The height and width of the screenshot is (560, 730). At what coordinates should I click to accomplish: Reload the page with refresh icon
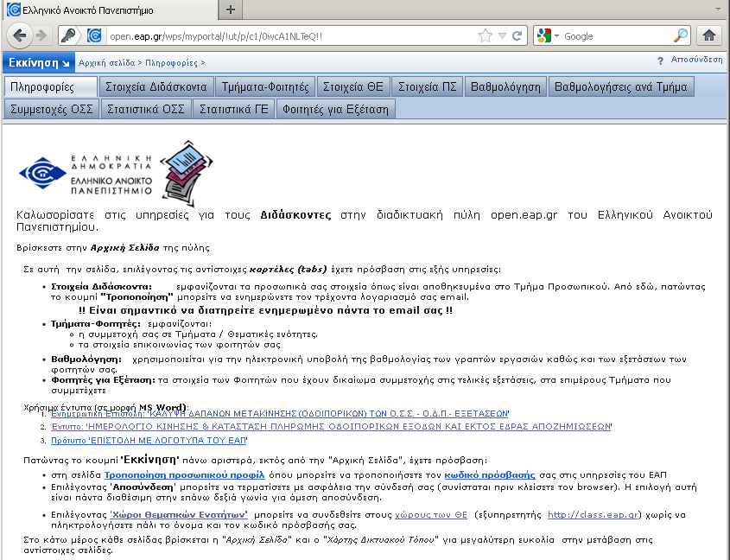pos(517,36)
